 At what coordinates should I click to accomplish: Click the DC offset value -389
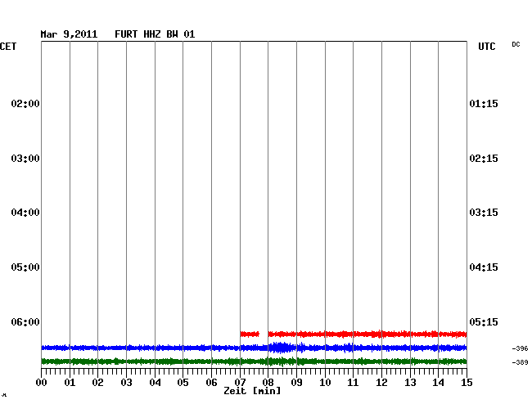point(520,362)
